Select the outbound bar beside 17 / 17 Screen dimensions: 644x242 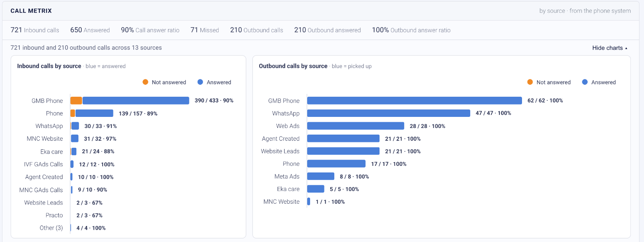point(336,164)
